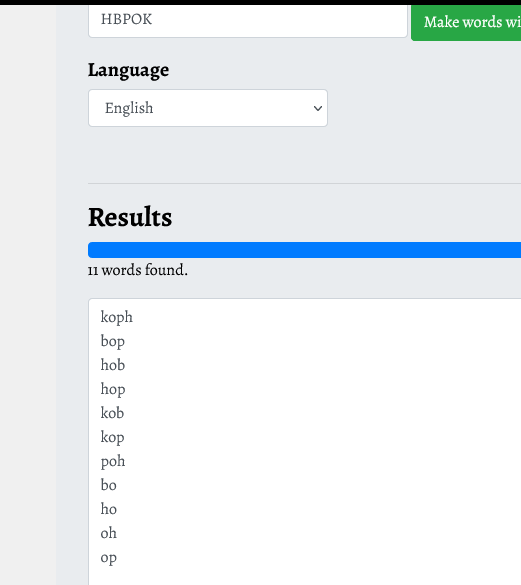Viewport: 521px width, 585px height.
Task: Click the 11 words found text
Action: [138, 270]
